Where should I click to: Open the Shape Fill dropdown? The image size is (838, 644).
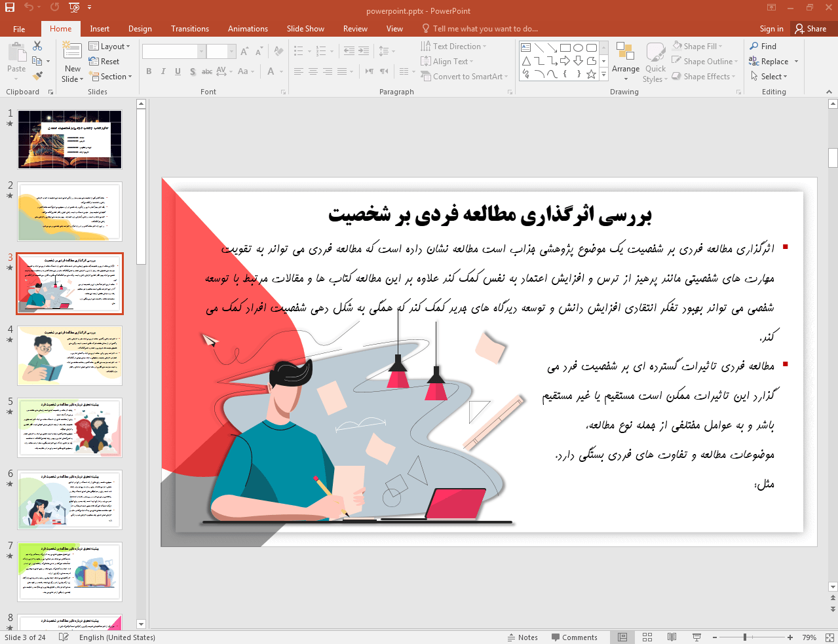[697, 47]
